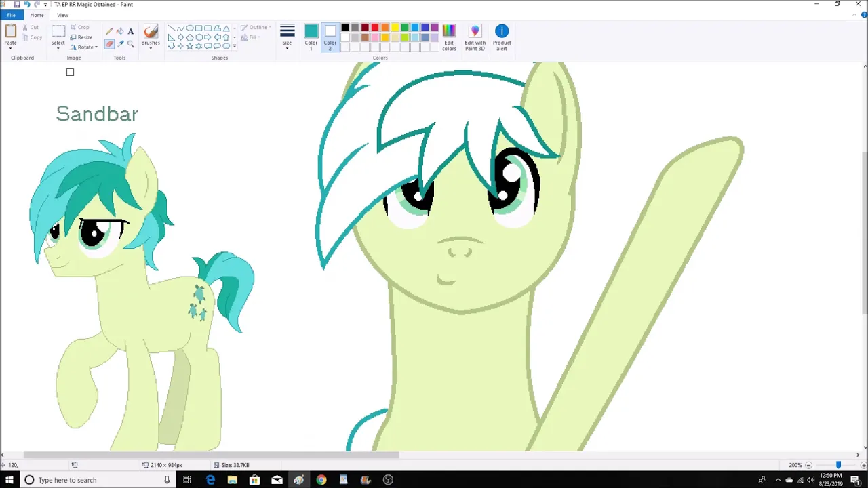Zoom out with the minus button

tap(808, 465)
